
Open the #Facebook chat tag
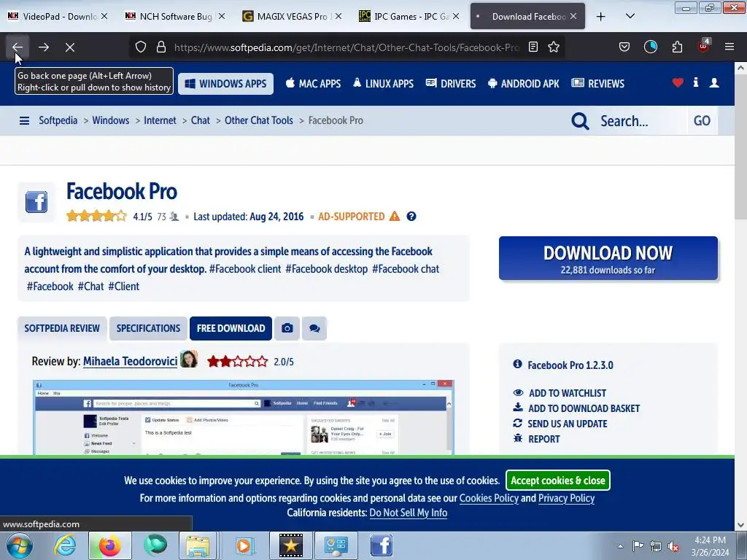(x=406, y=269)
